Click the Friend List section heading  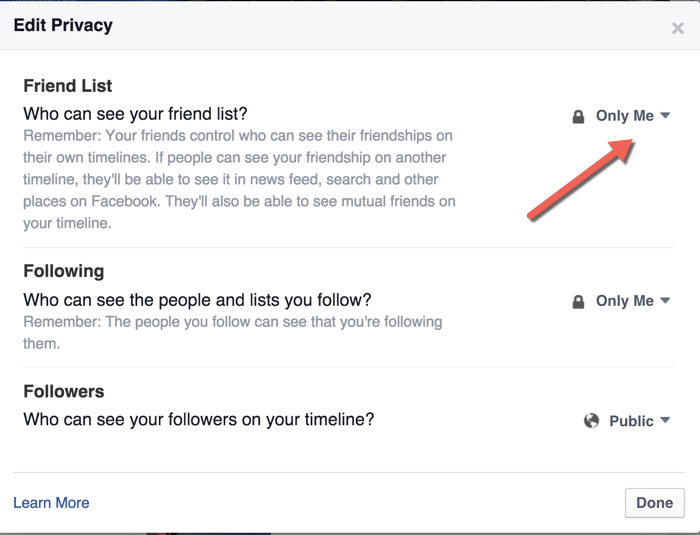point(67,86)
